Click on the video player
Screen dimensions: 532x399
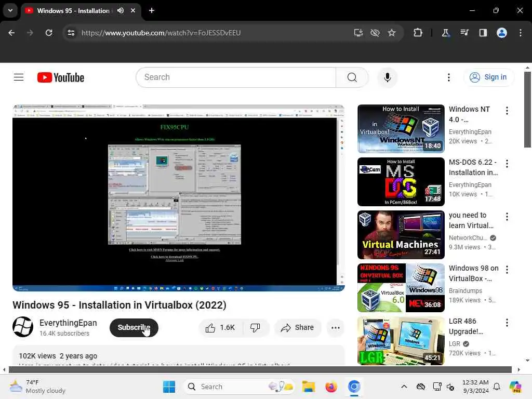tap(179, 198)
